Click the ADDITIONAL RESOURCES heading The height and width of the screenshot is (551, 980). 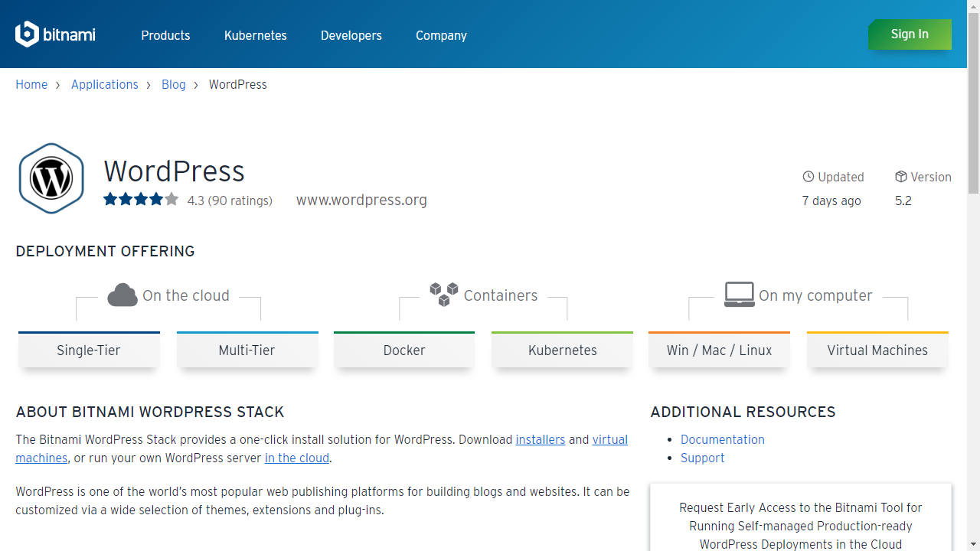click(x=743, y=412)
